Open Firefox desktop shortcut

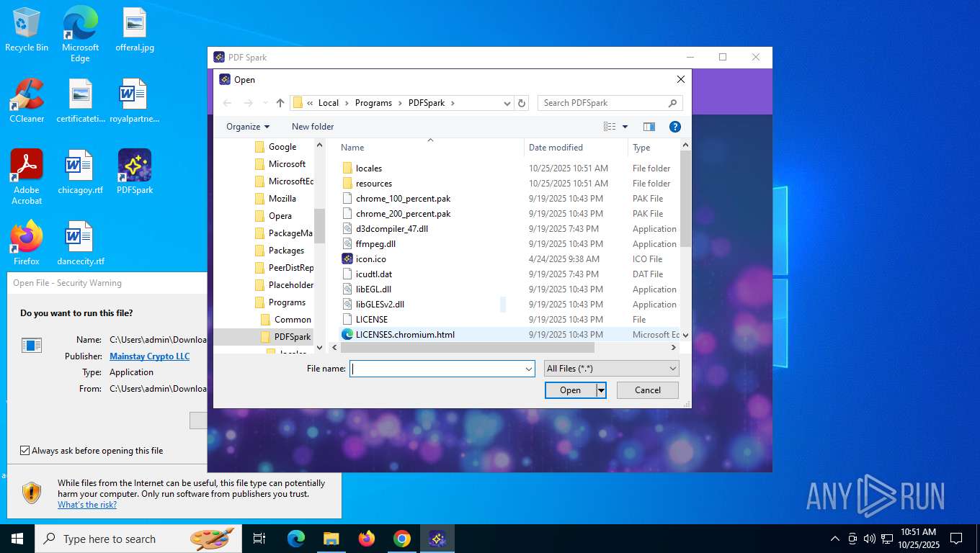coord(27,243)
